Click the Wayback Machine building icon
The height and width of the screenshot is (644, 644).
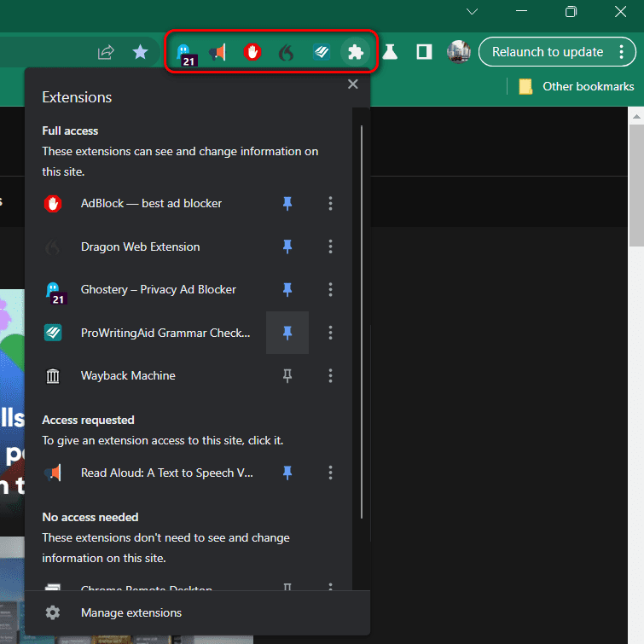click(x=53, y=376)
